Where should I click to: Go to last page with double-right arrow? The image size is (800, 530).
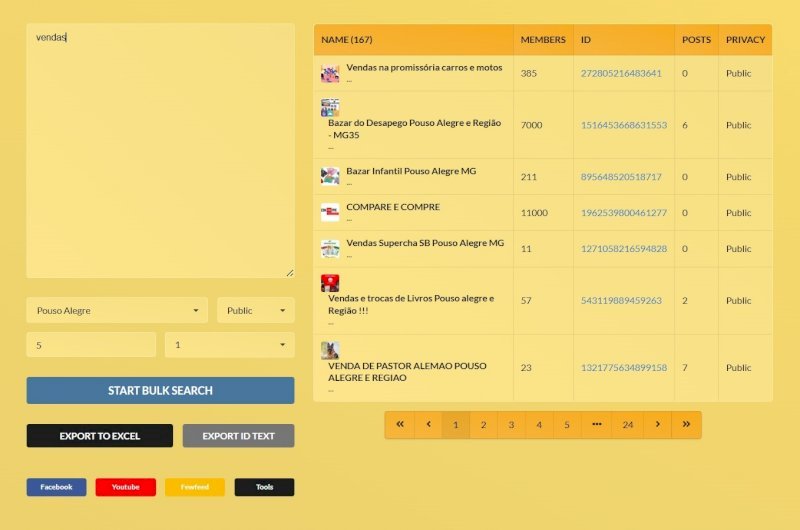(x=686, y=425)
